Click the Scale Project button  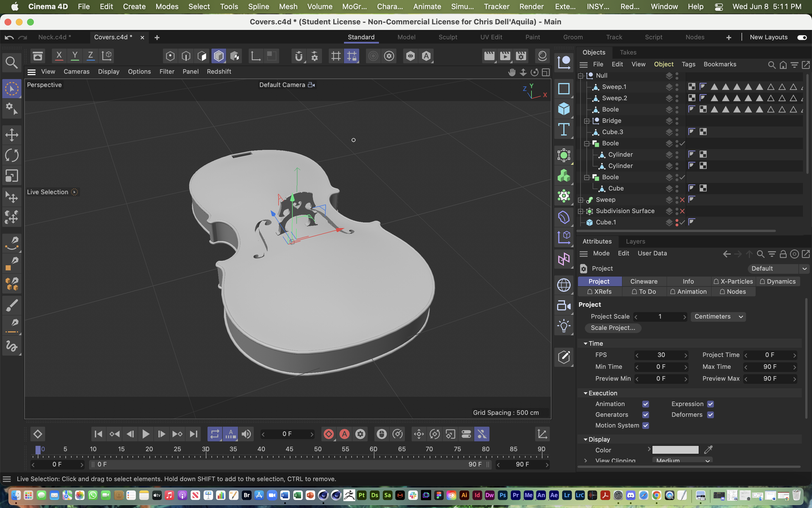613,328
